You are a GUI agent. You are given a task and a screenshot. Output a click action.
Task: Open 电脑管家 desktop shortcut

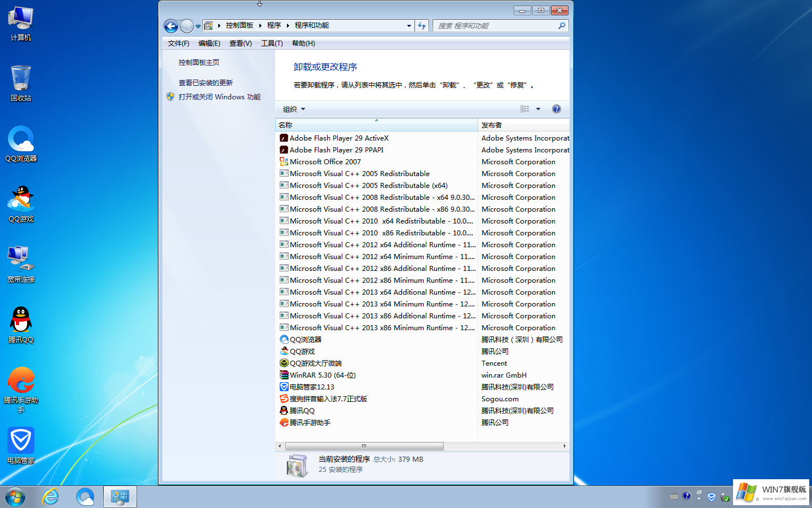tap(21, 446)
